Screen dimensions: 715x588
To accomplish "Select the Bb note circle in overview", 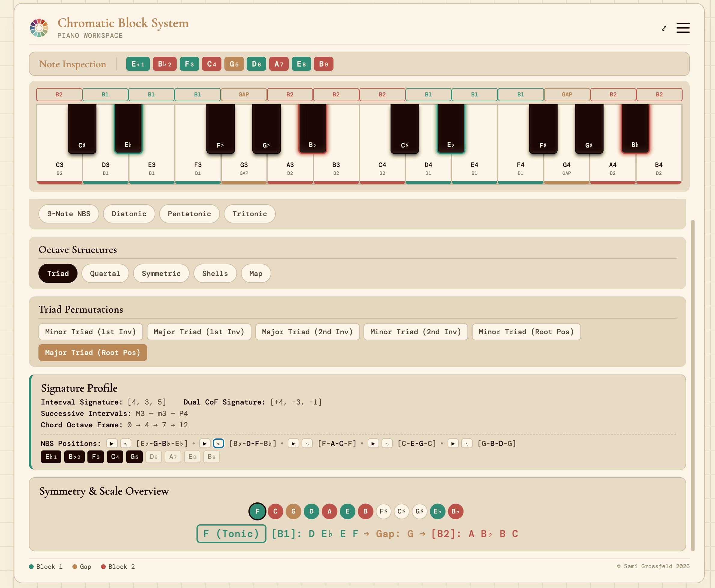I will click(x=455, y=511).
